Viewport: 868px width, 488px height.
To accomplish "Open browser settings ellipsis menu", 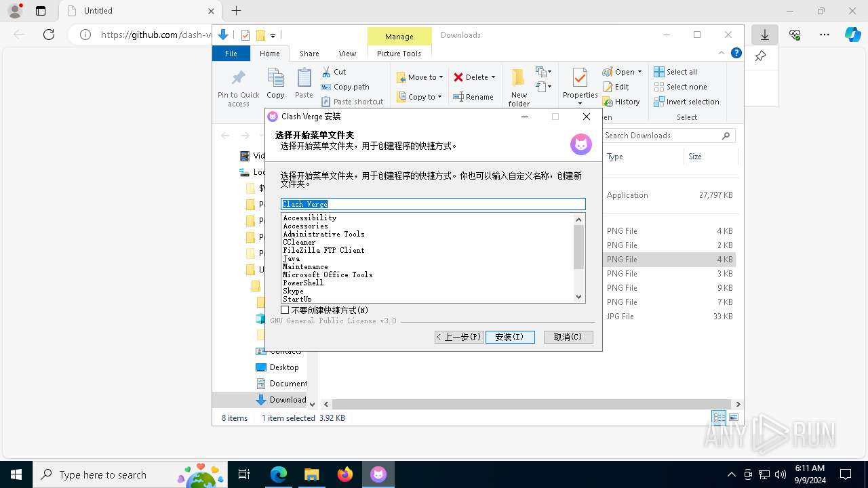I will (x=825, y=35).
